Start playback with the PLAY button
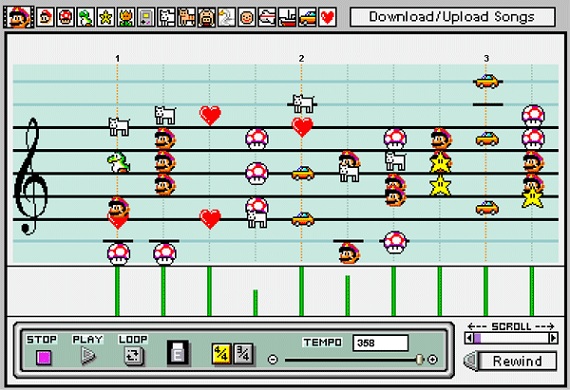 88,356
